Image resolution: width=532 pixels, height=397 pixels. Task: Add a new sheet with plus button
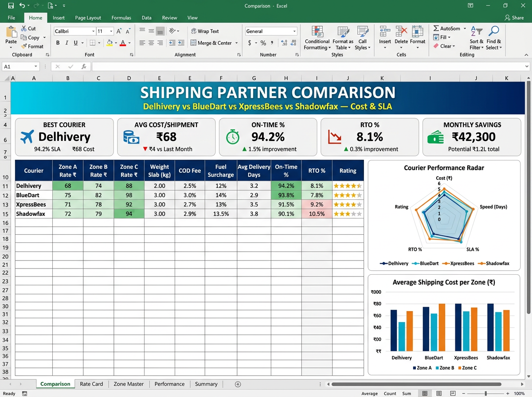(238, 384)
